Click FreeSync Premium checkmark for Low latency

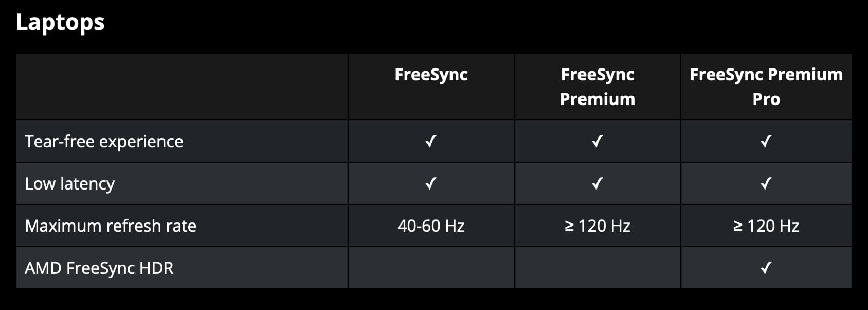[597, 183]
